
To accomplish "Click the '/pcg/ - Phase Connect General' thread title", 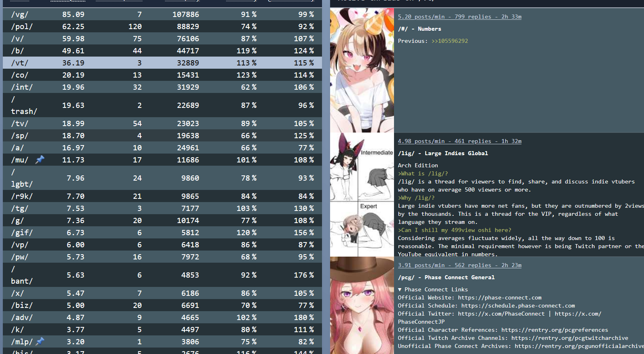I will click(446, 277).
